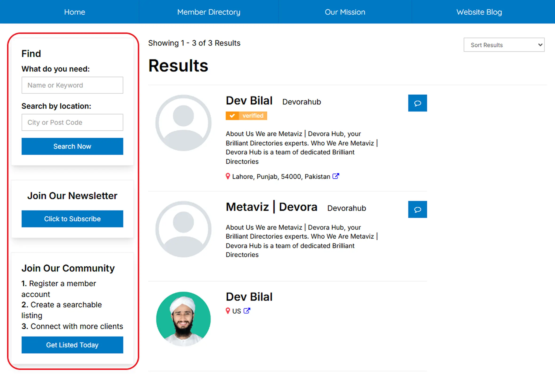Open the Website Blog page
This screenshot has height=392, width=555.
coord(479,12)
